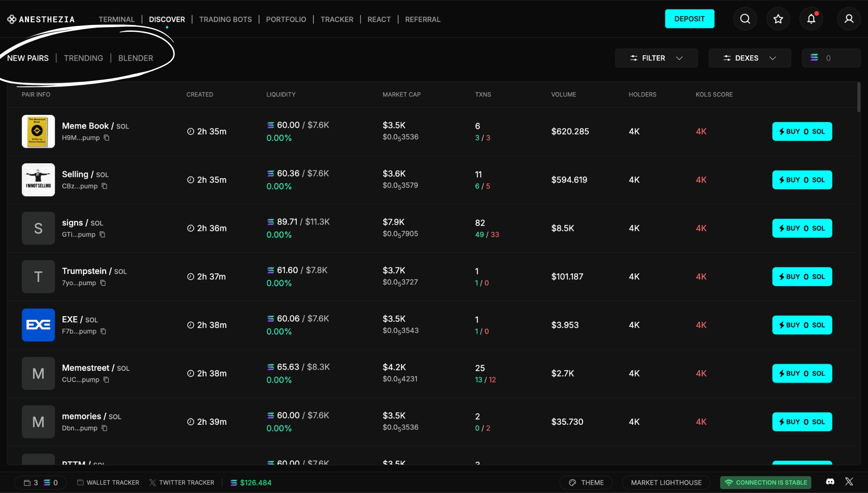
Task: Open the search magnifier icon
Action: coord(745,19)
